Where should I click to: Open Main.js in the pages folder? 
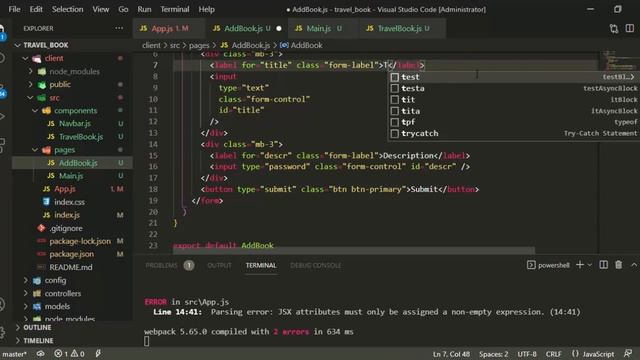point(71,176)
